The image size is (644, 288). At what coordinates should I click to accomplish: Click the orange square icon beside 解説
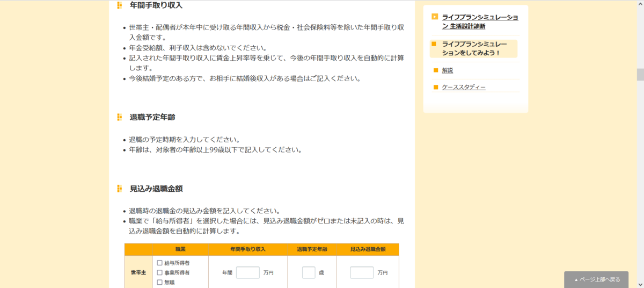point(436,70)
